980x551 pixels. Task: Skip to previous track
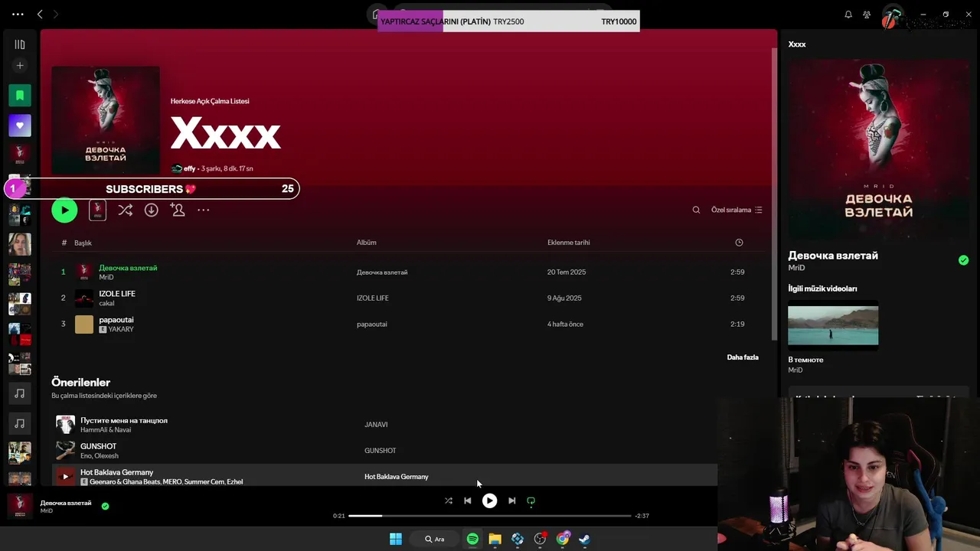[x=468, y=500]
